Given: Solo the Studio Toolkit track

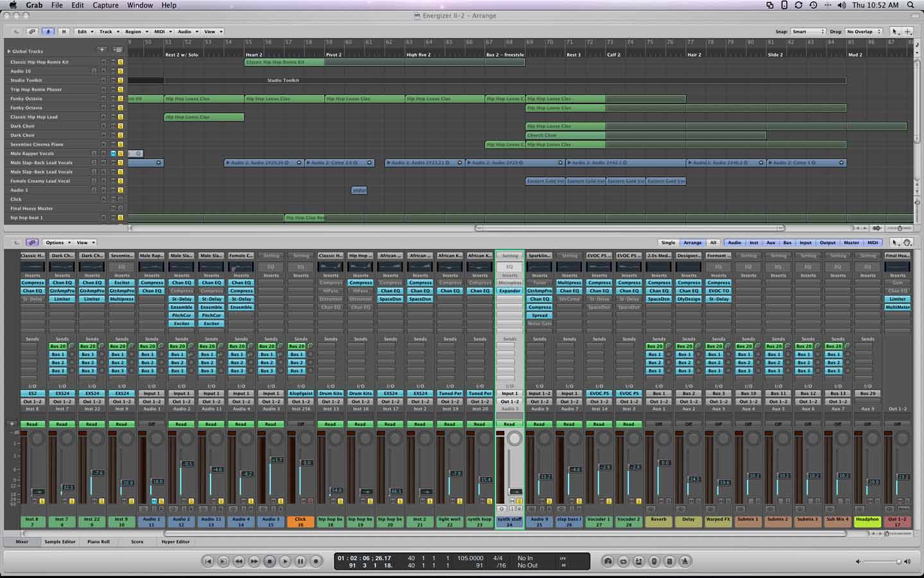Looking at the screenshot, I should (120, 80).
